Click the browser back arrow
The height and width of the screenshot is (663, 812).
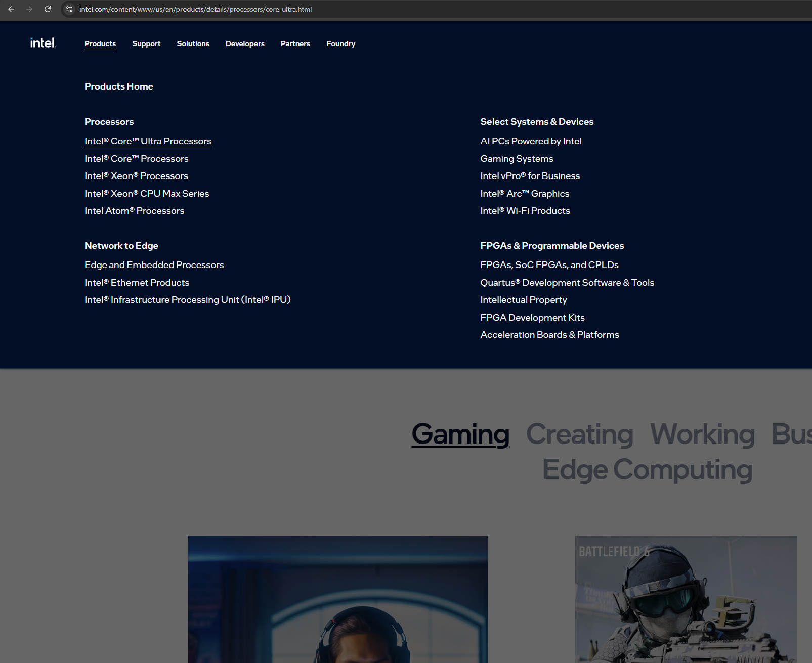(11, 9)
